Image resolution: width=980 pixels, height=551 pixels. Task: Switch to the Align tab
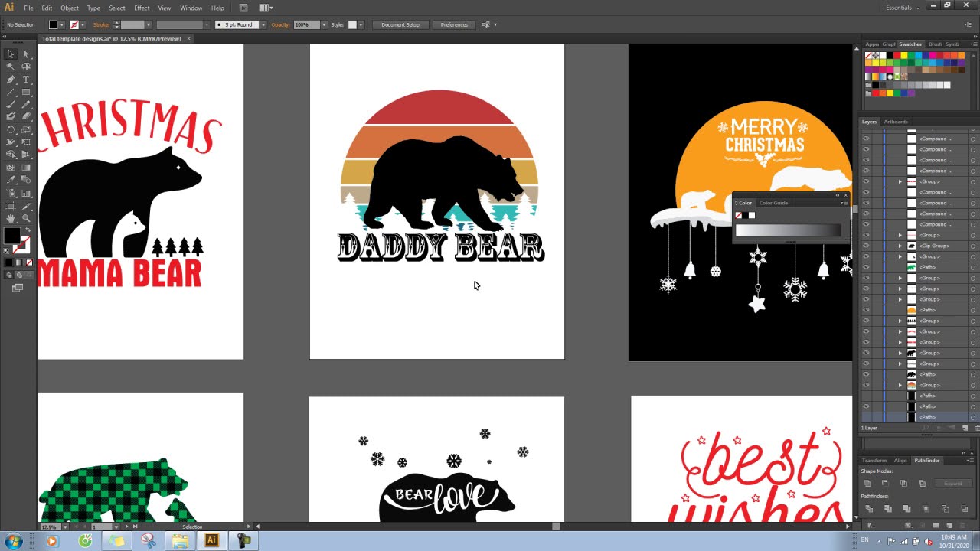[x=900, y=461]
